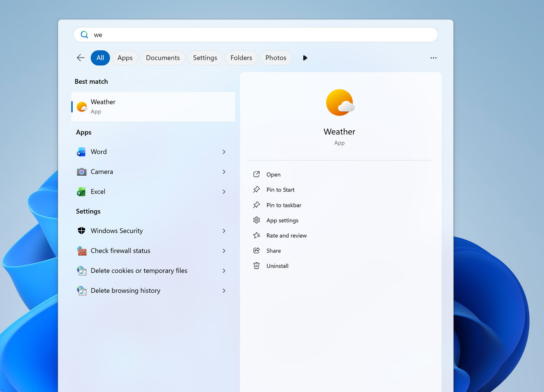The height and width of the screenshot is (392, 544).
Task: Click the pin icon beside Pin to Start
Action: [x=257, y=189]
